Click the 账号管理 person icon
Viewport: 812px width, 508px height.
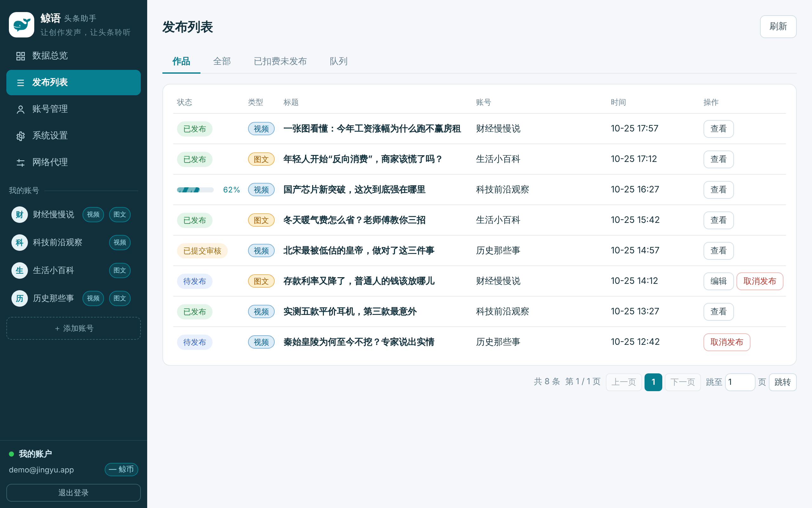21,109
